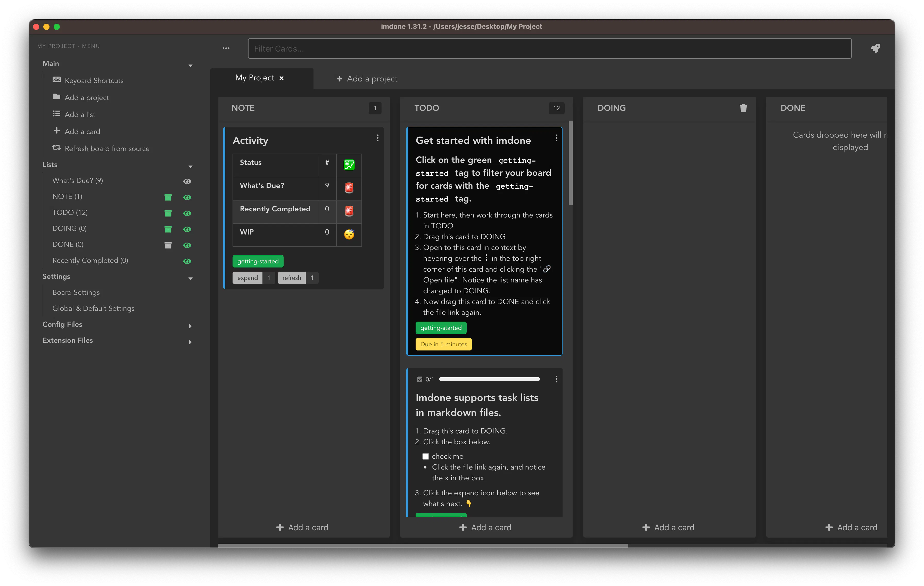
Task: Click the list icon beside Add a list
Action: pos(56,114)
